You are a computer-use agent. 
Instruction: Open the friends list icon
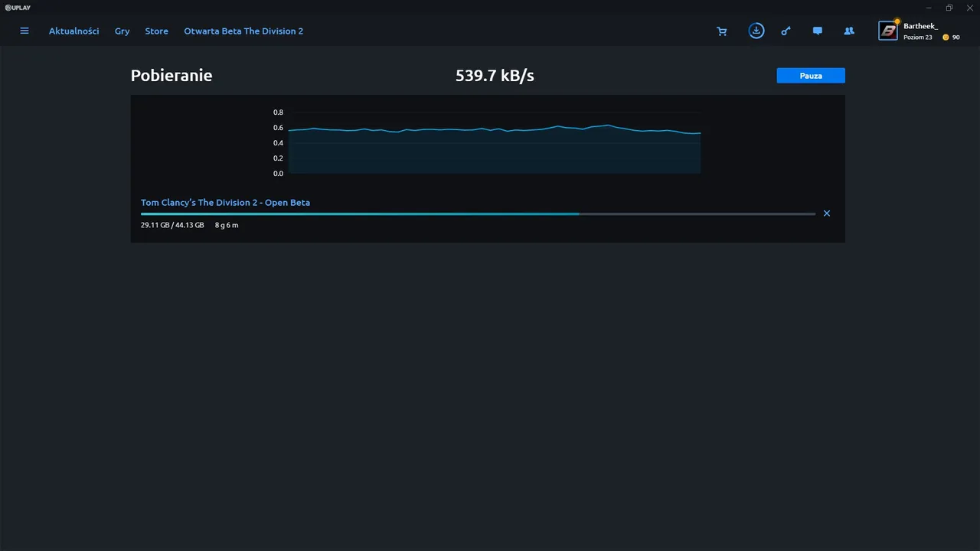point(849,31)
